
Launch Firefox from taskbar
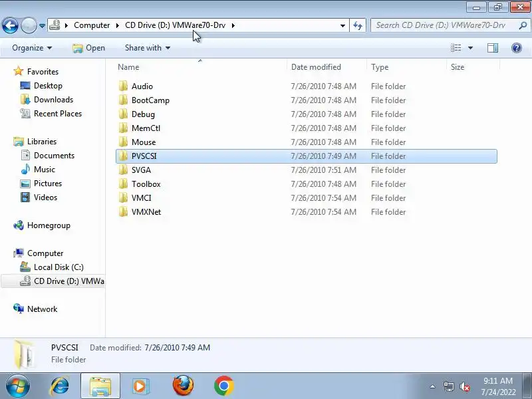(183, 386)
